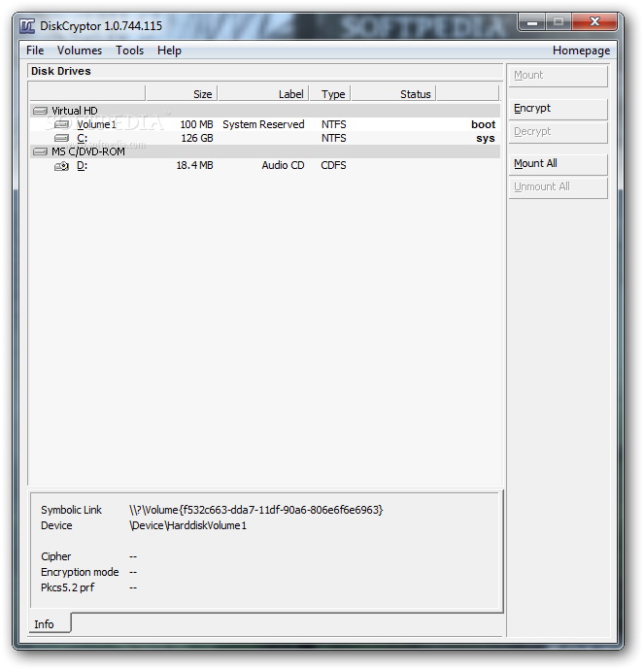Viewport: 644px width, 670px height.
Task: Select the MS C/DVD-ROM group row
Action: 265,151
